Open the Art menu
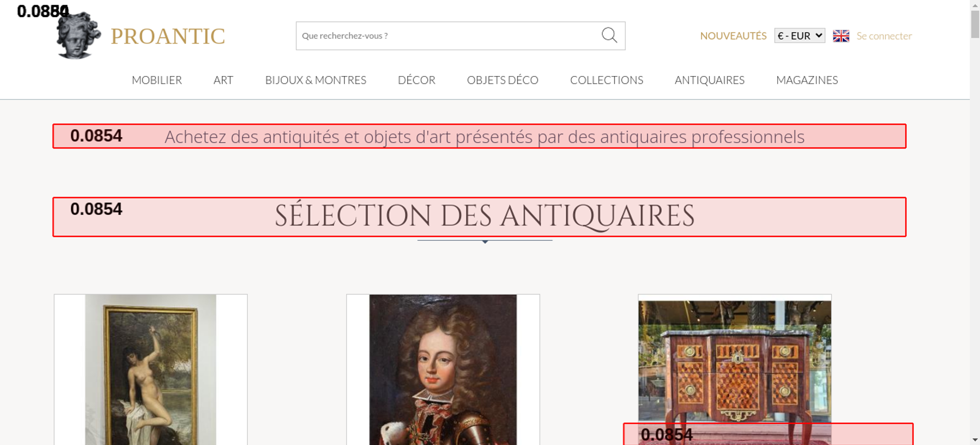Viewport: 980px width, 445px height. pyautogui.click(x=223, y=80)
